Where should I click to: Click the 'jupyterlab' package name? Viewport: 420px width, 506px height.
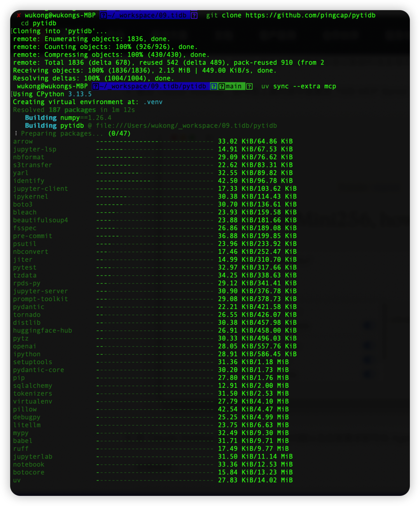(33, 456)
